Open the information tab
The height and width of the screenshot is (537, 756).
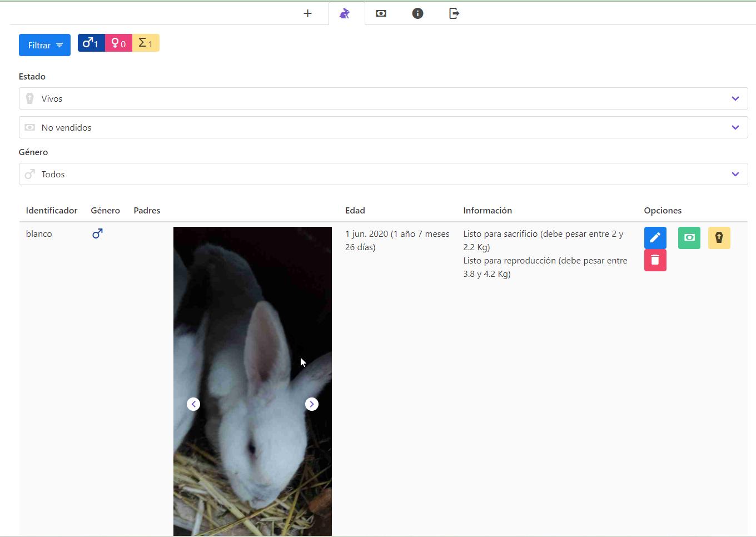tap(417, 13)
